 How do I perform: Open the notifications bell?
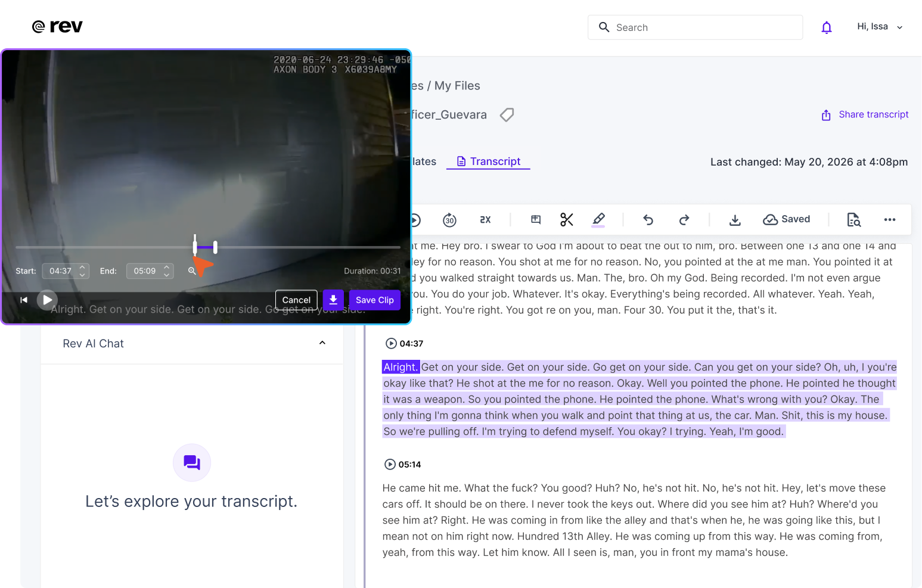coord(826,27)
